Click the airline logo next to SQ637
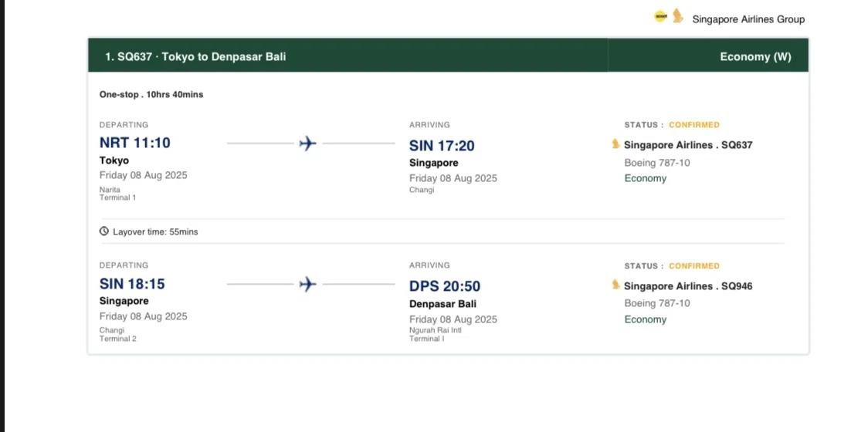Image resolution: width=868 pixels, height=432 pixels. click(x=615, y=144)
